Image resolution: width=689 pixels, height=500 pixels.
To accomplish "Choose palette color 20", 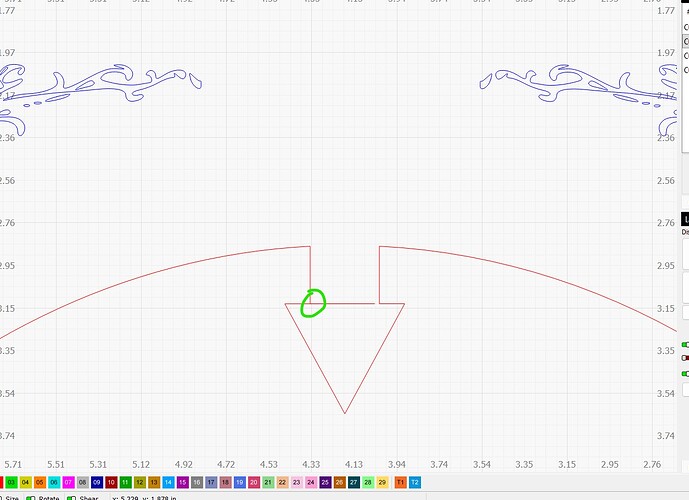I will [x=254, y=482].
